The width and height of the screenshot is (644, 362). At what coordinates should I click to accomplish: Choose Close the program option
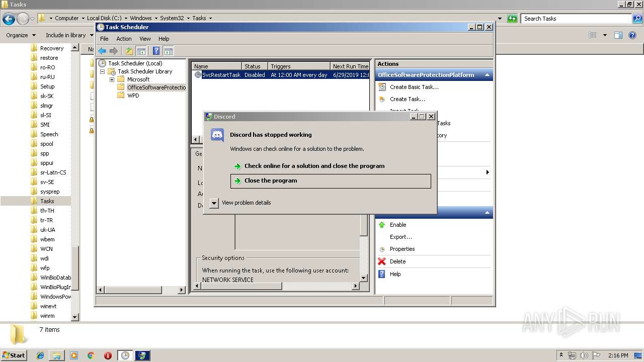click(331, 181)
